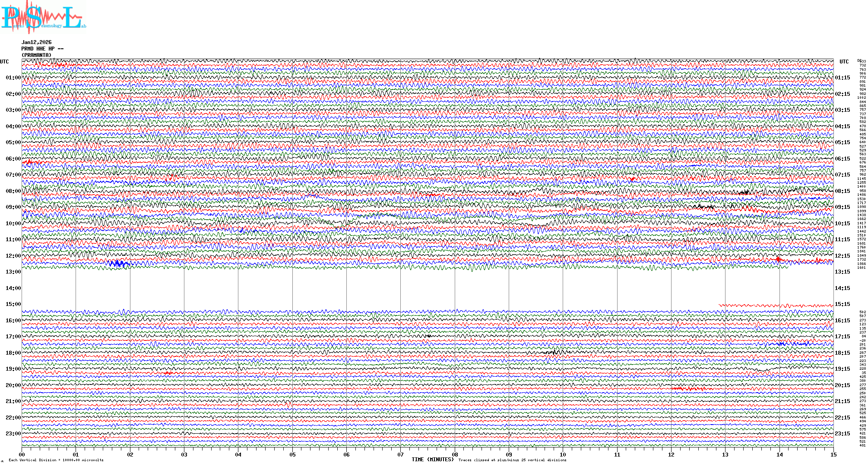Click the 09:15 label on right axis
The image size is (868, 466).
(x=842, y=207)
